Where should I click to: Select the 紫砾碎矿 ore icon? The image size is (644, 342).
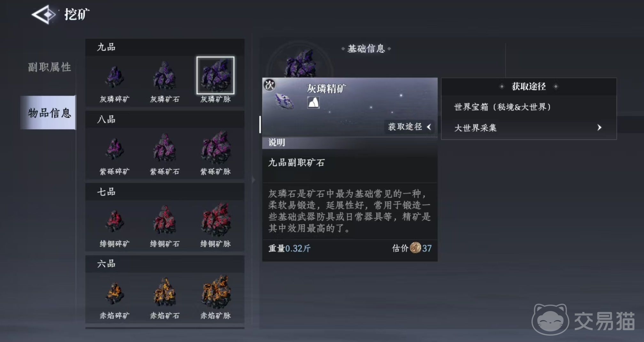(114, 149)
